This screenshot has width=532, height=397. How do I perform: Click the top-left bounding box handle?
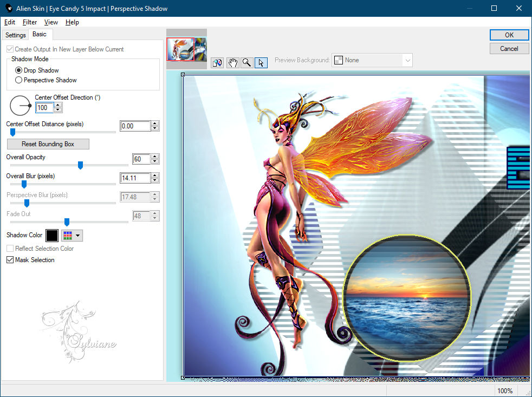(x=183, y=75)
